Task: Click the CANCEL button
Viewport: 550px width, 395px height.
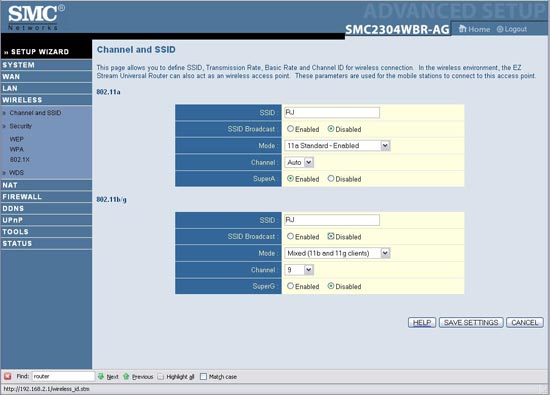Action: click(x=525, y=322)
